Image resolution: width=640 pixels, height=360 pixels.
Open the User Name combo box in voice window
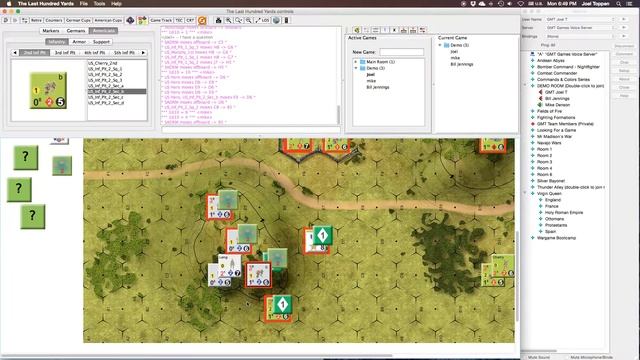click(x=580, y=19)
